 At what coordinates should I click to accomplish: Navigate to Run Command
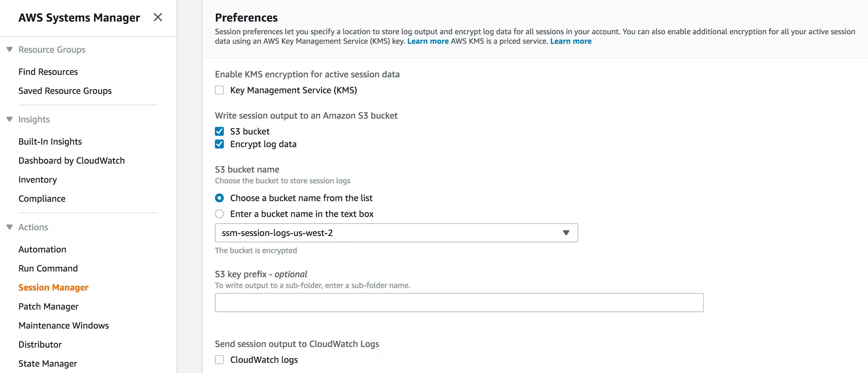[x=48, y=268]
